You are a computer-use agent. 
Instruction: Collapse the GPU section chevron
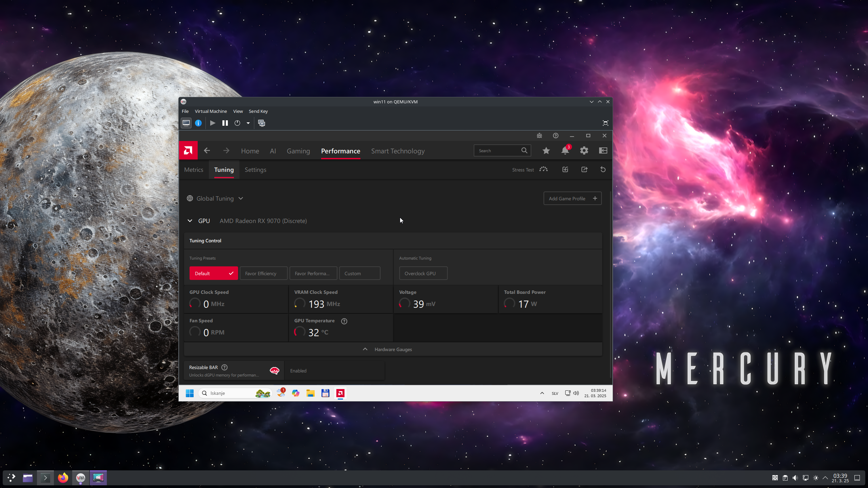click(190, 221)
